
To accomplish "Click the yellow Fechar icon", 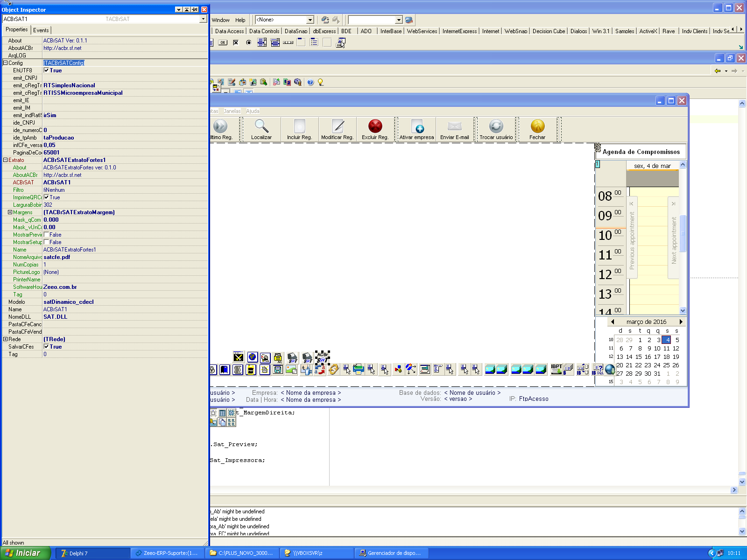I will [x=537, y=126].
